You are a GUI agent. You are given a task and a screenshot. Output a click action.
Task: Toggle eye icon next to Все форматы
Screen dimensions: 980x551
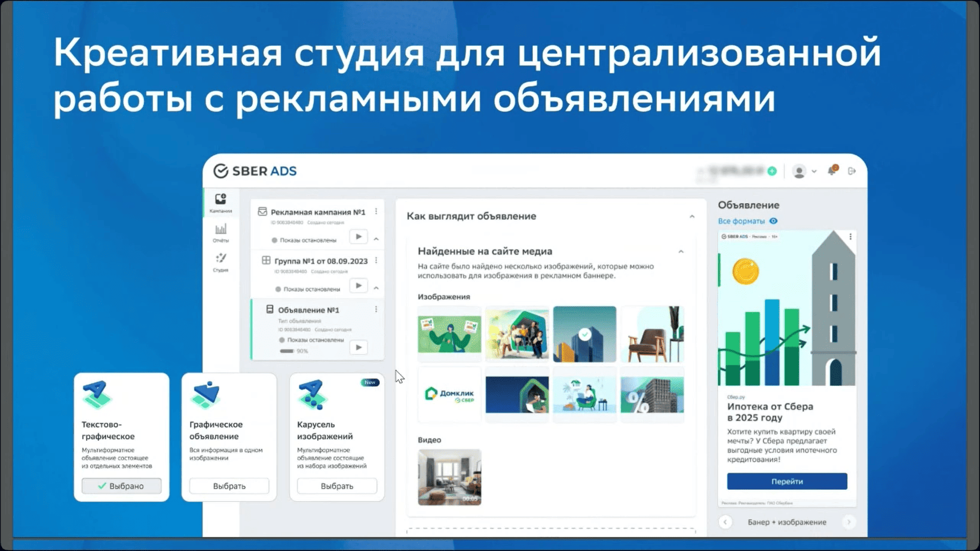pyautogui.click(x=773, y=221)
